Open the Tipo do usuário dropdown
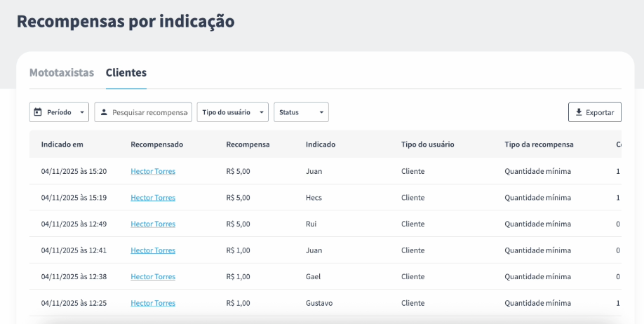The height and width of the screenshot is (324, 644). coord(232,112)
